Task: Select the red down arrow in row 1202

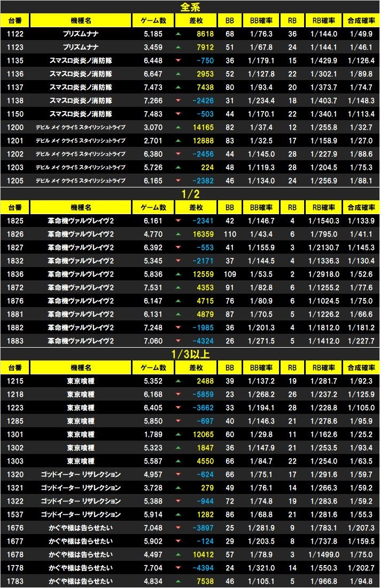Action: [178, 154]
